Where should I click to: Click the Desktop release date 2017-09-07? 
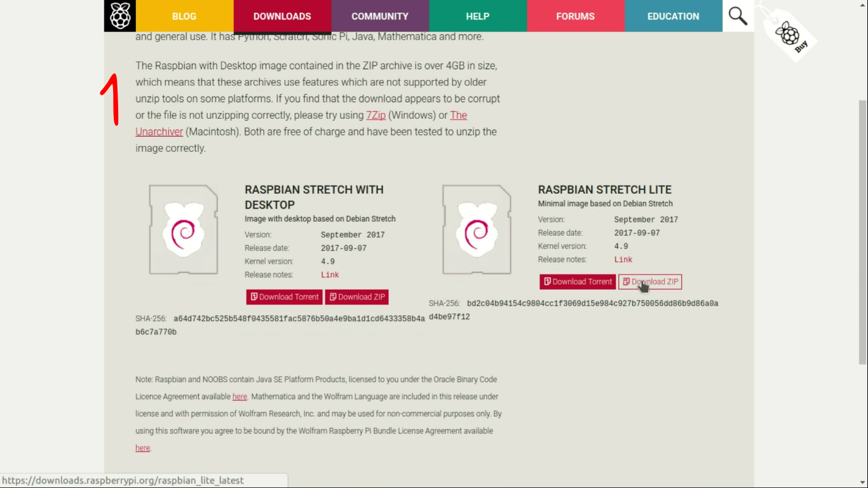[x=344, y=248]
